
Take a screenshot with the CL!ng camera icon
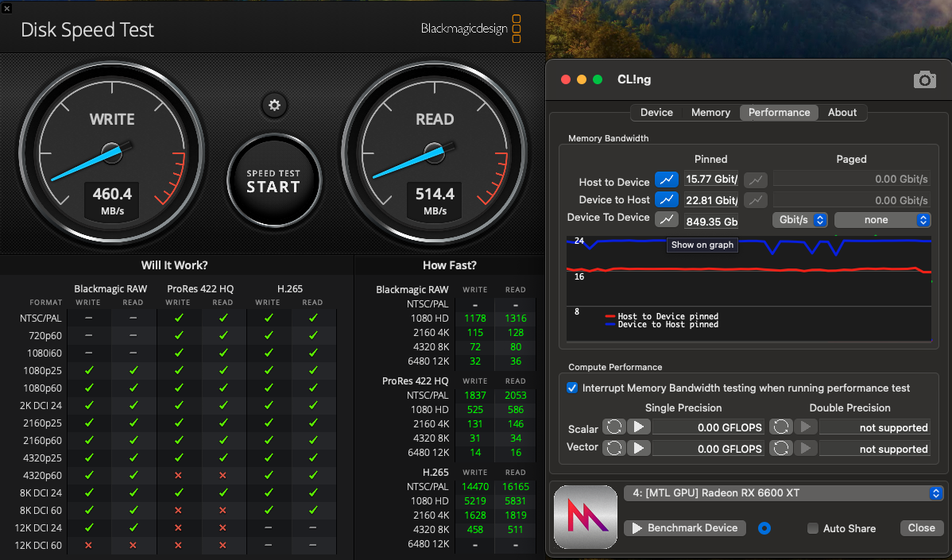coord(924,79)
